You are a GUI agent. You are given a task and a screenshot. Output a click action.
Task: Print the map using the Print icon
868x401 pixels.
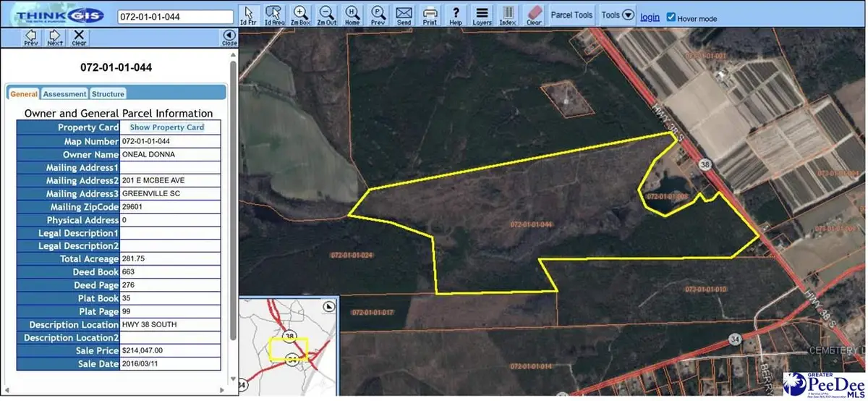[x=430, y=14]
